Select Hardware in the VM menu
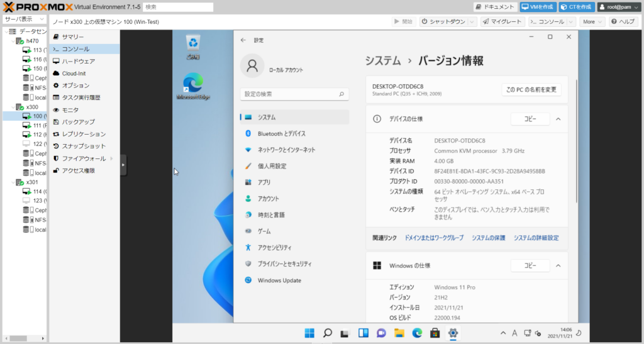 coord(78,61)
